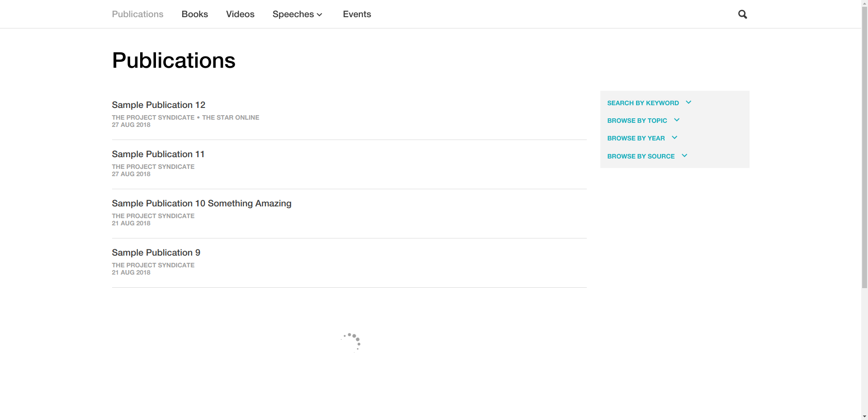Image resolution: width=868 pixels, height=420 pixels.
Task: Open the Events page
Action: tap(357, 14)
